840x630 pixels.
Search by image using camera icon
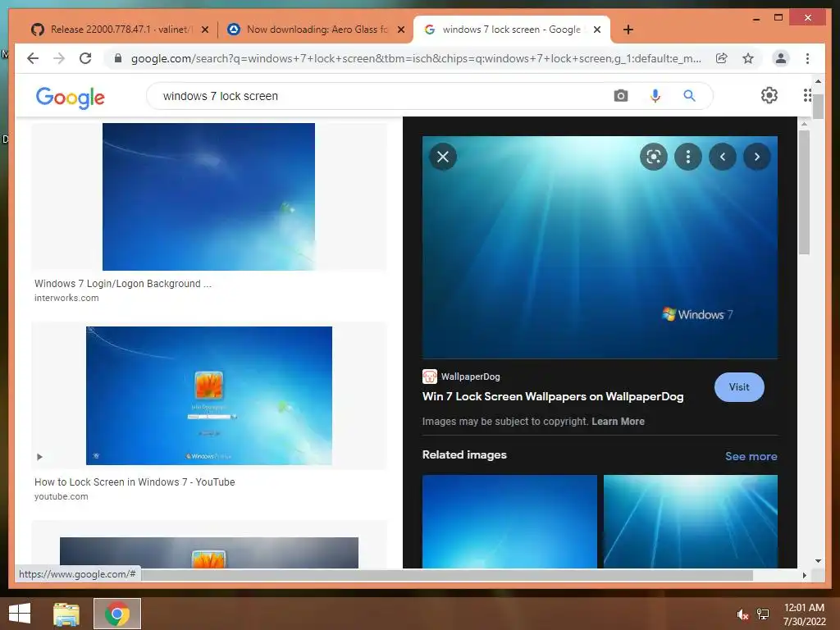tap(620, 96)
